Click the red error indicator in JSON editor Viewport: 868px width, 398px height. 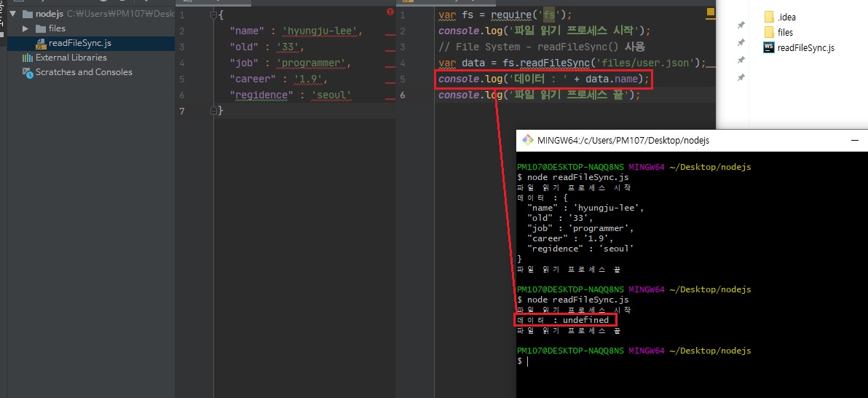pyautogui.click(x=390, y=12)
